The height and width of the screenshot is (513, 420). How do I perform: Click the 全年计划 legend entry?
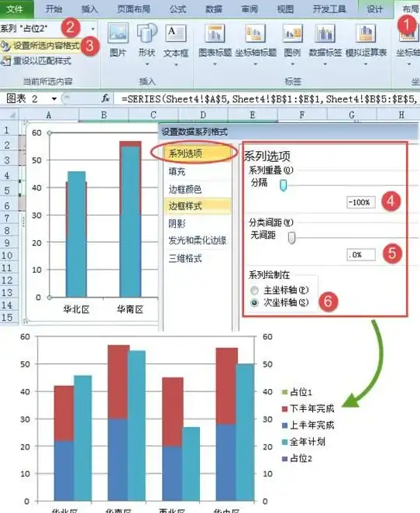click(x=304, y=442)
